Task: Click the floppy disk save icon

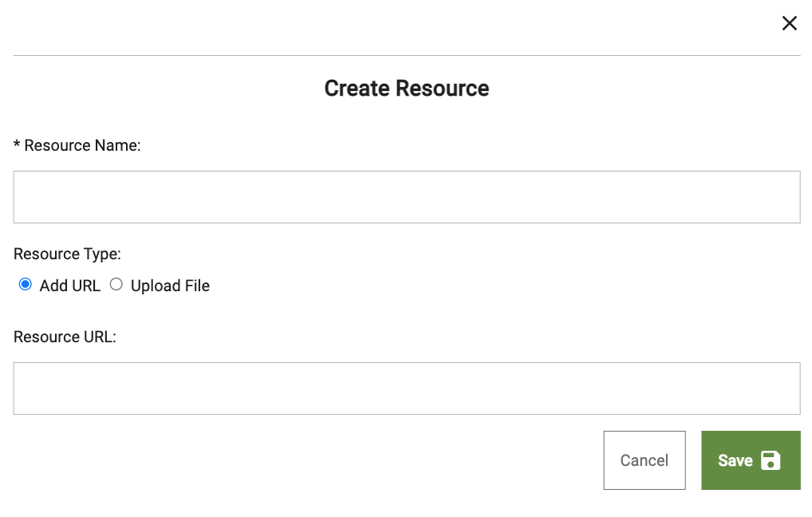Action: [771, 460]
